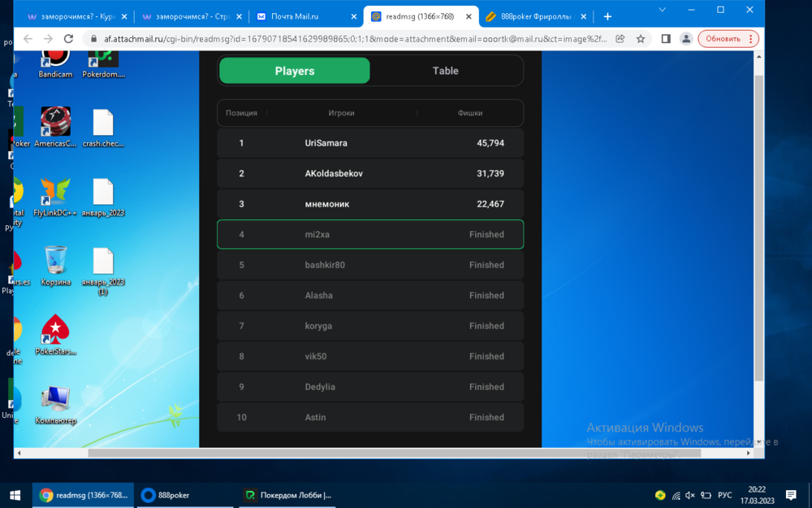The image size is (812, 508).
Task: Click the share page icon in address bar
Action: [x=620, y=38]
